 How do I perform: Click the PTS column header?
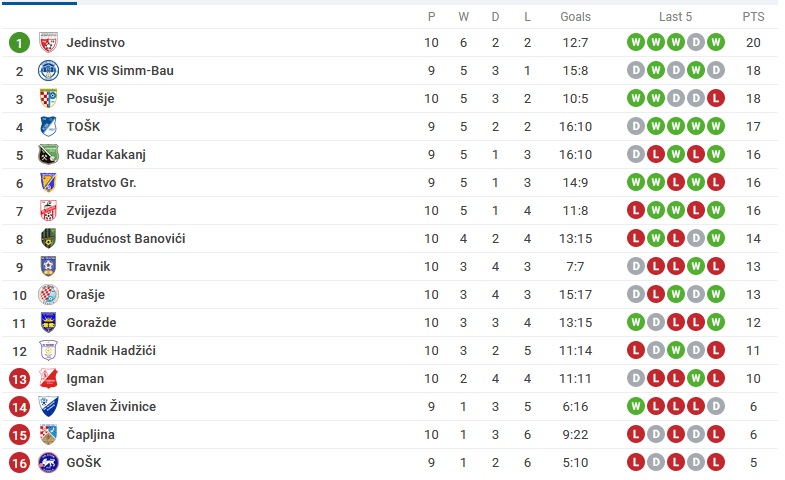click(753, 17)
